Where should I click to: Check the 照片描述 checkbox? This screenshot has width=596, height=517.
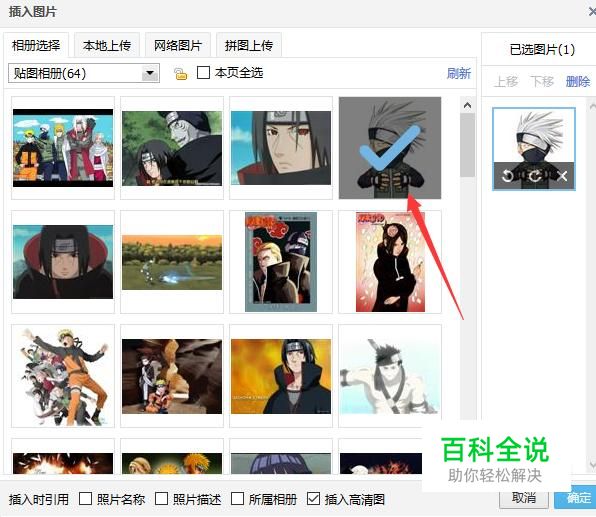(x=161, y=498)
